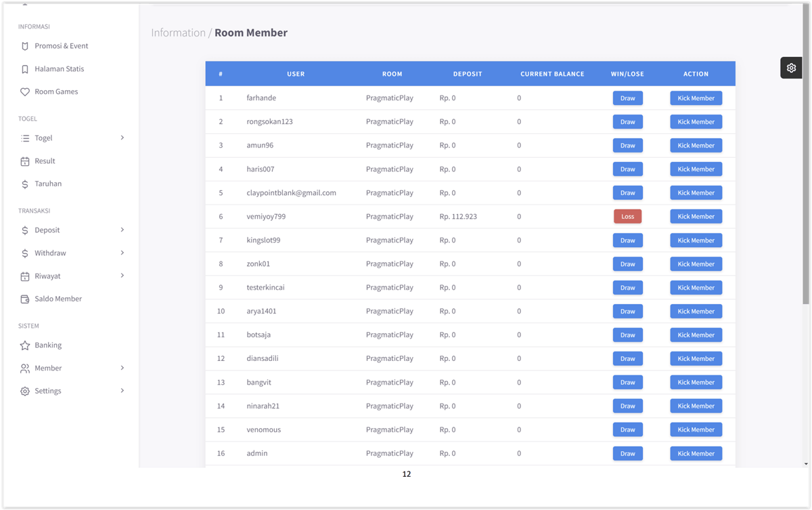The height and width of the screenshot is (510, 812).
Task: Click the Loss badge for vemiyoy799
Action: tap(627, 216)
